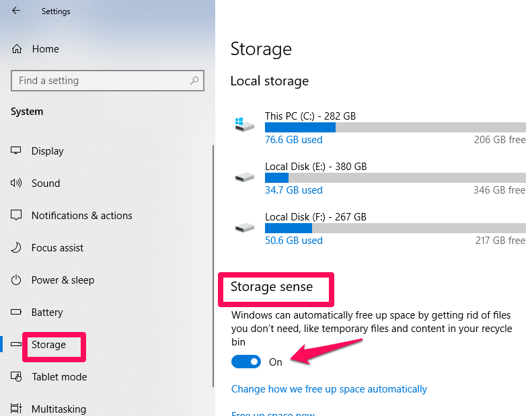Click the back arrow icon in Settings

tap(16, 11)
